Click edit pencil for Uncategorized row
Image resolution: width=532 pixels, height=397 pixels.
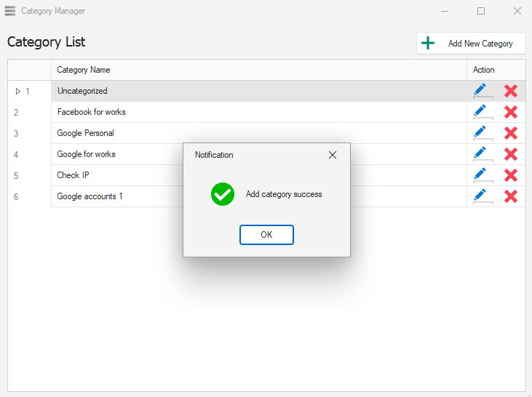(x=480, y=91)
